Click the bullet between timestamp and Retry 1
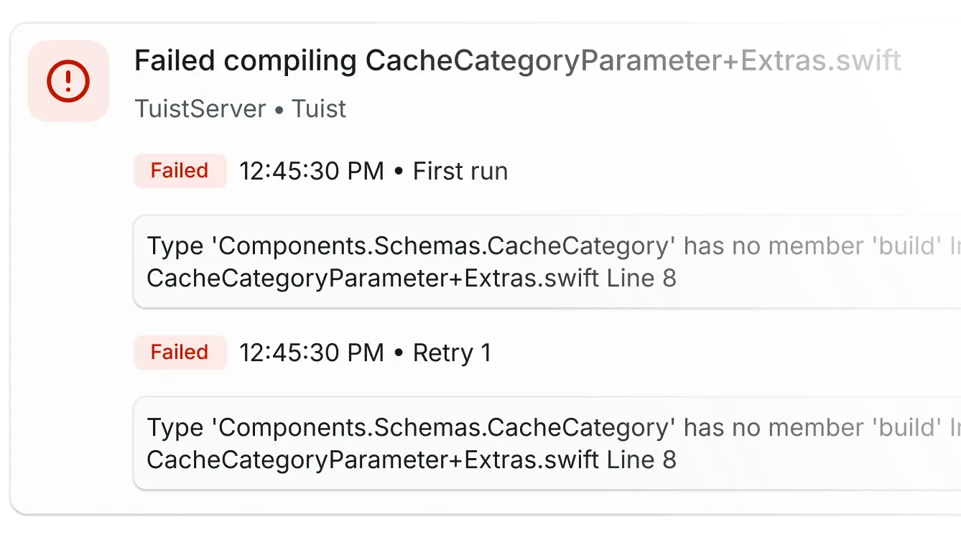The height and width of the screenshot is (560, 961). tap(399, 353)
